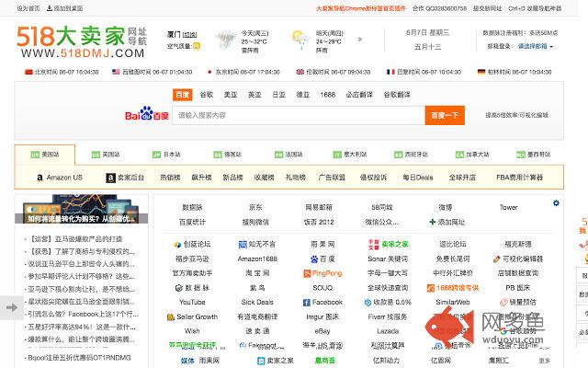Select the 美亚 search tab
Viewport: 588px width, 368px height.
pos(231,95)
